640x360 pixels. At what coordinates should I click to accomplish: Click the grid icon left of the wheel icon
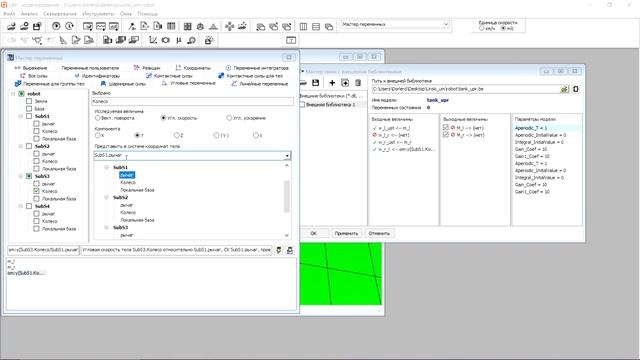187,27
